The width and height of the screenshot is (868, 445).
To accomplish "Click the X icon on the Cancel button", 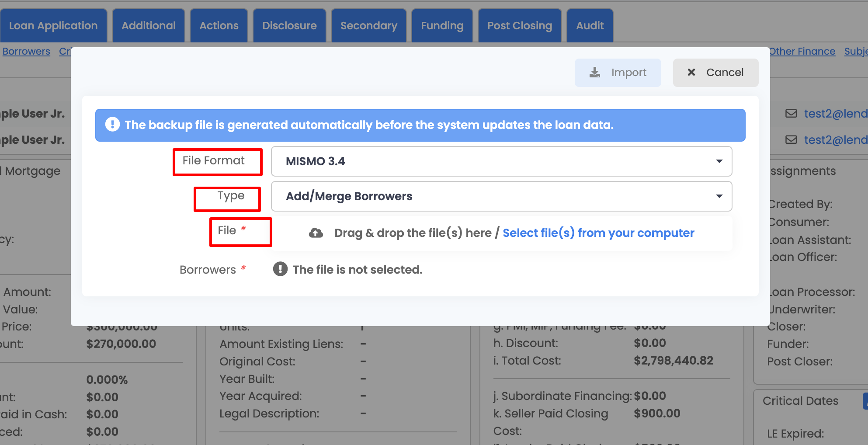I will [692, 72].
